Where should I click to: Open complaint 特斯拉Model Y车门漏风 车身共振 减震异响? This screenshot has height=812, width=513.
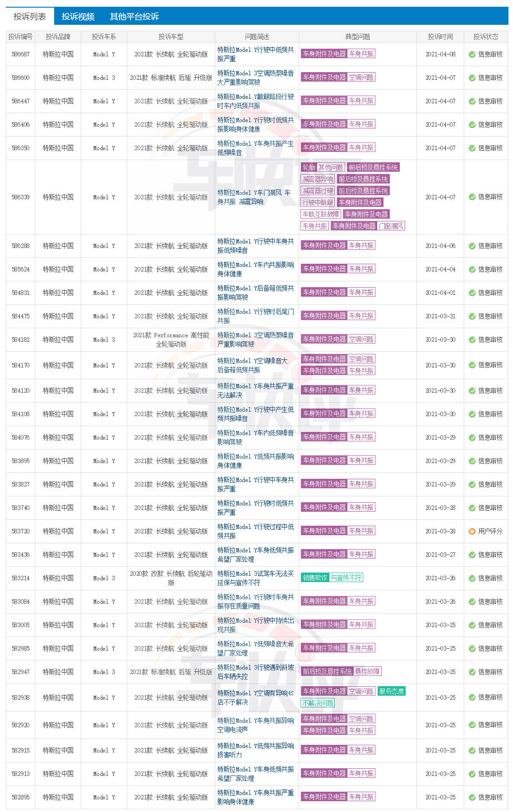[x=254, y=197]
